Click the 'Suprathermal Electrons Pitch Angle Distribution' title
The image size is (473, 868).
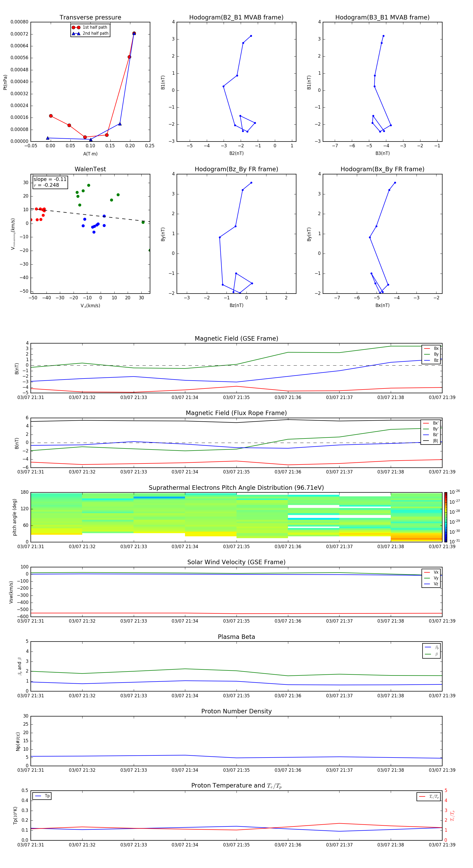coord(236,488)
